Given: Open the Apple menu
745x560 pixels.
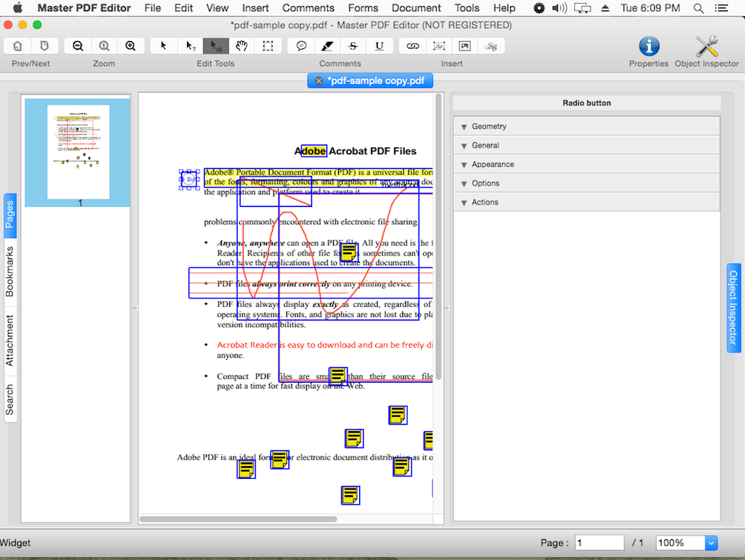Looking at the screenshot, I should pos(18,7).
